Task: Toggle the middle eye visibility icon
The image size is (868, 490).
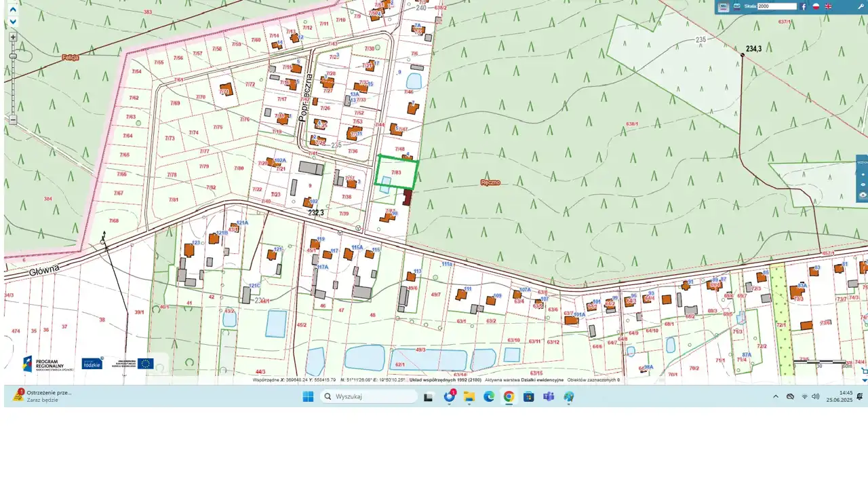Action: click(863, 185)
